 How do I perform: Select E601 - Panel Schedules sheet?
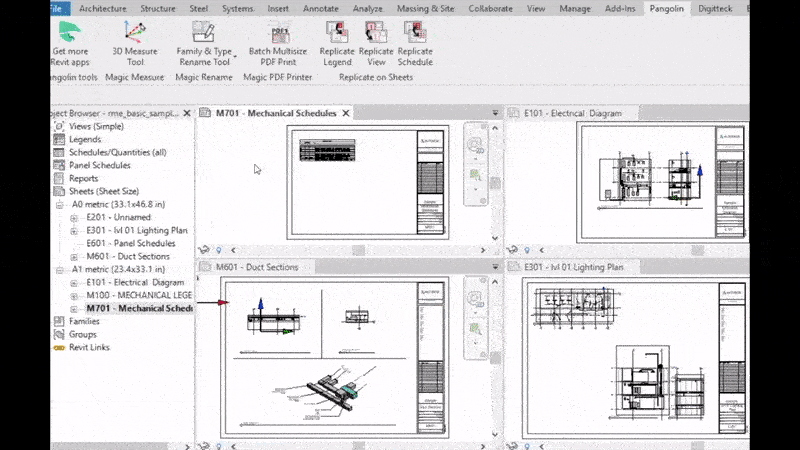pyautogui.click(x=131, y=243)
